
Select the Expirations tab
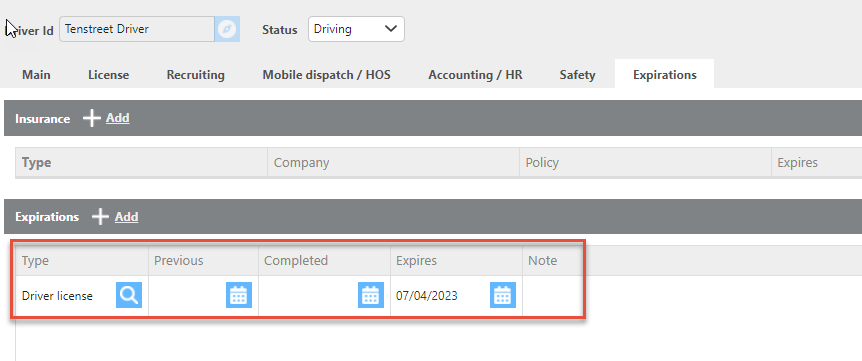[x=665, y=75]
